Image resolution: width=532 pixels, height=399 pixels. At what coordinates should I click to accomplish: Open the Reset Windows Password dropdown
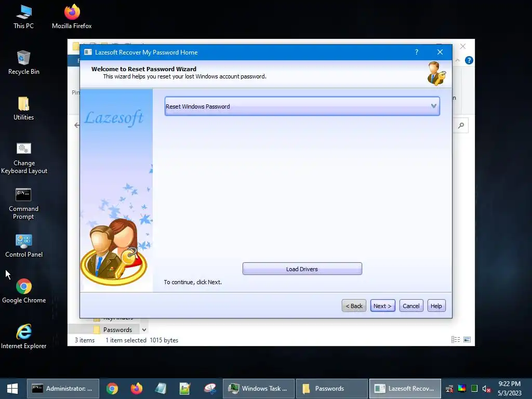(302, 106)
